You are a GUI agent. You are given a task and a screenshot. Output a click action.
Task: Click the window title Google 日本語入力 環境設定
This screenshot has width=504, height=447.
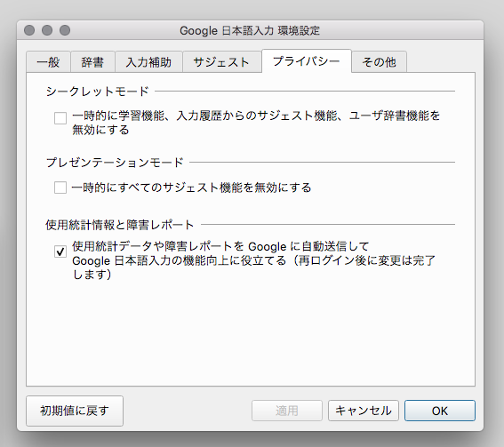point(250,30)
